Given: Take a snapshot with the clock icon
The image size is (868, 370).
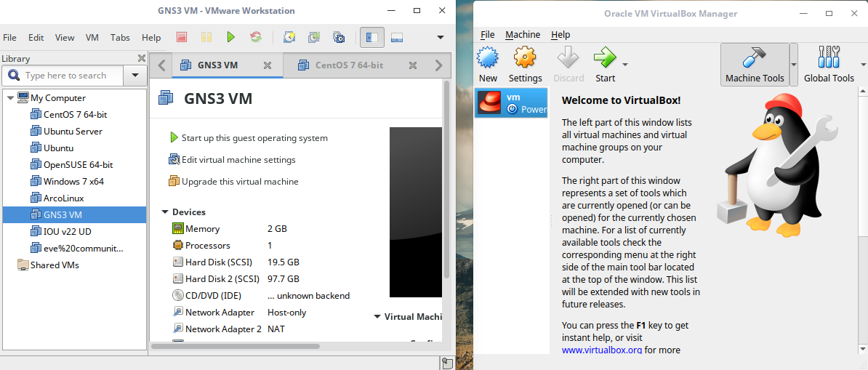Looking at the screenshot, I should coord(289,37).
